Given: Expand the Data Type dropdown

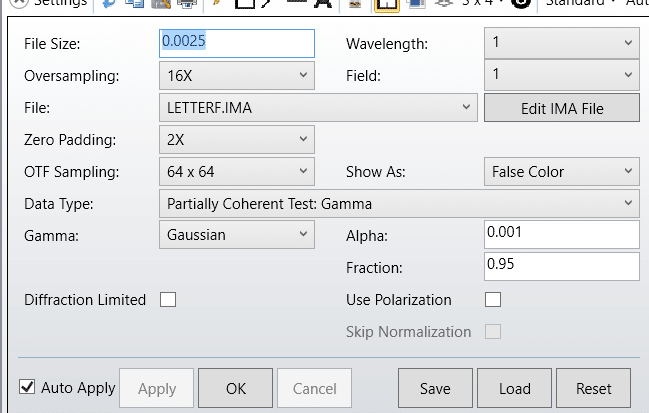Looking at the screenshot, I should (x=398, y=204).
